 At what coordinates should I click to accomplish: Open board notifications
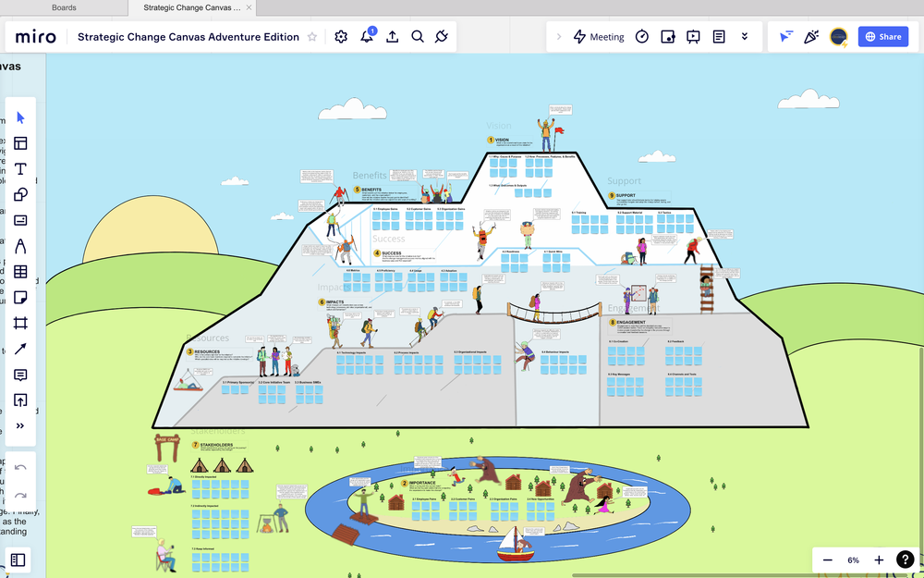[x=367, y=36]
